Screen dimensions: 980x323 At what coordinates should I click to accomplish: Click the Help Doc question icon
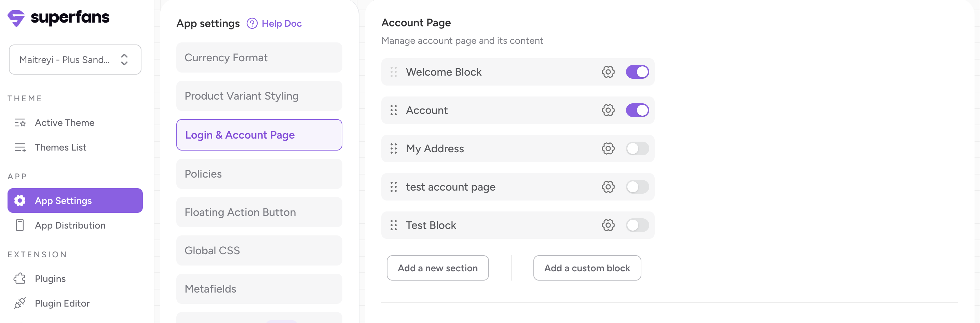252,24
